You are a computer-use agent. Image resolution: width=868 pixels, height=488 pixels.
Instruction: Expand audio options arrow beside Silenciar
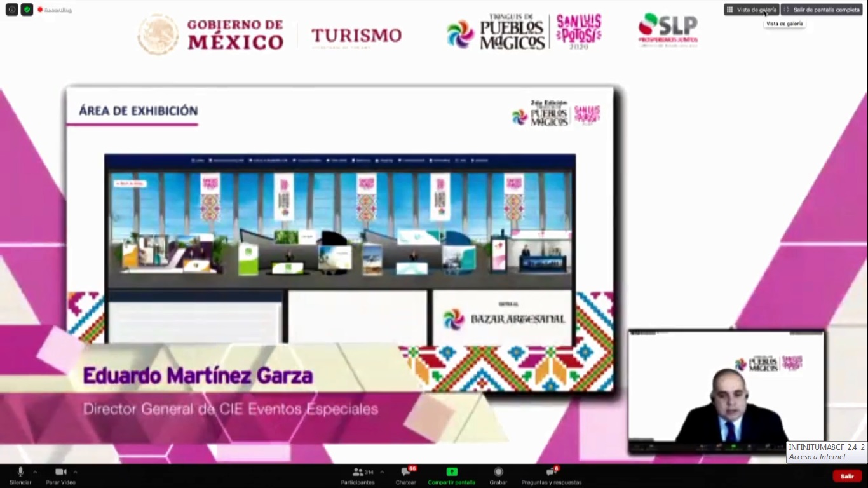pos(35,472)
